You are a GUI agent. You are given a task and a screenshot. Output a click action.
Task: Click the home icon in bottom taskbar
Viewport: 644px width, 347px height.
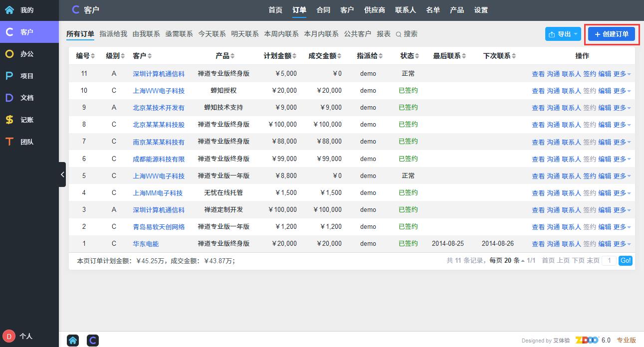click(x=73, y=341)
